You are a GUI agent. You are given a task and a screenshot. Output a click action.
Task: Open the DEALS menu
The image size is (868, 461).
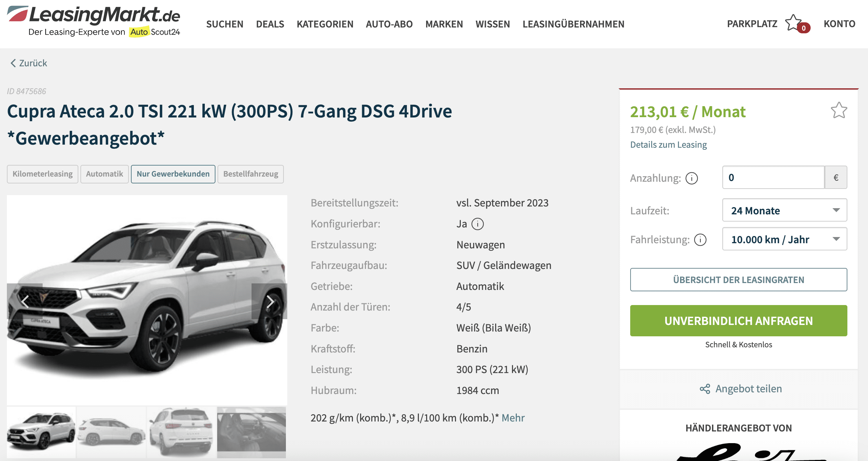tap(270, 24)
